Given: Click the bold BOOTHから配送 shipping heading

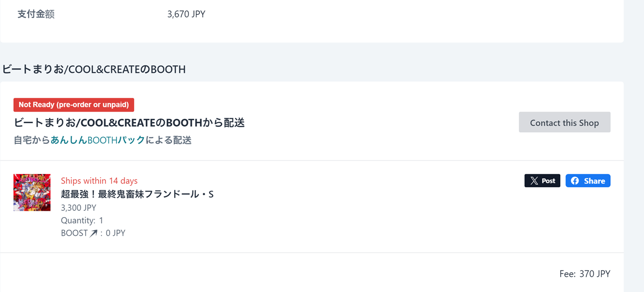Looking at the screenshot, I should click(x=129, y=122).
